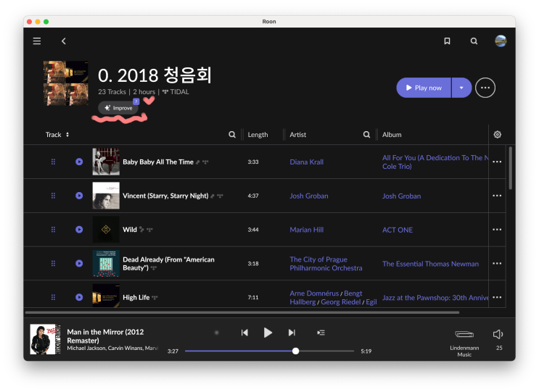The image size is (539, 392).
Task: Open the play queue icon
Action: (x=321, y=333)
